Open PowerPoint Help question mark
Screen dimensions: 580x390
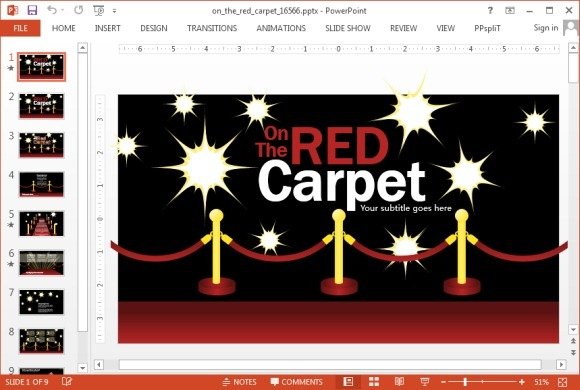pyautogui.click(x=490, y=10)
